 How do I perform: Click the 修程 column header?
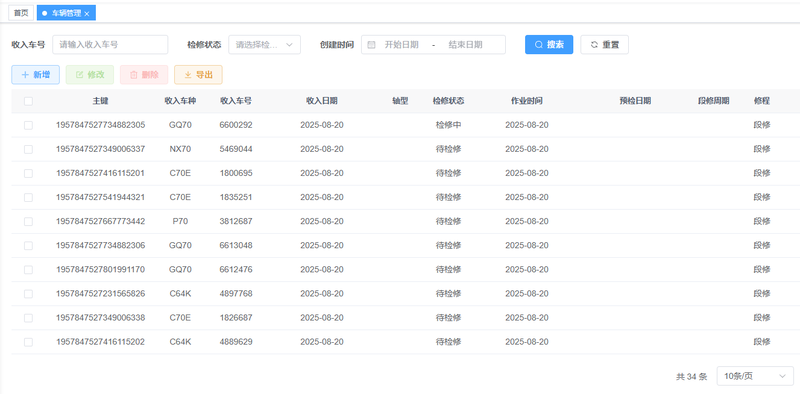click(762, 101)
